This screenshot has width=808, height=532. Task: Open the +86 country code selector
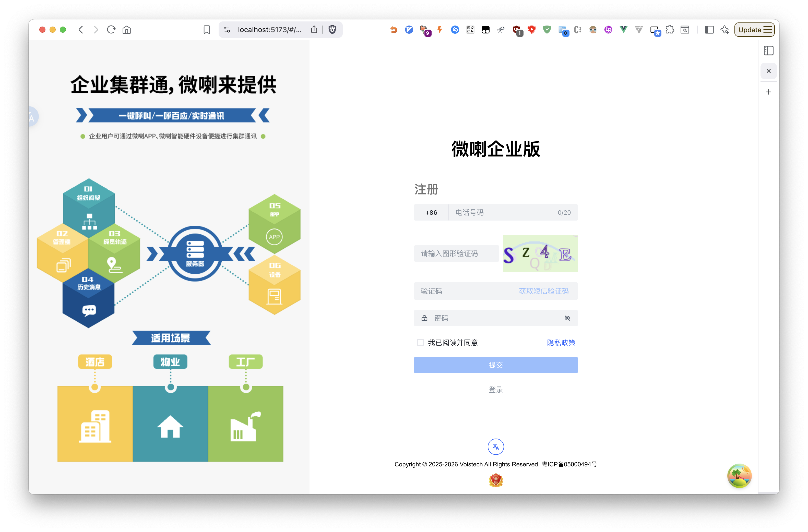click(431, 212)
